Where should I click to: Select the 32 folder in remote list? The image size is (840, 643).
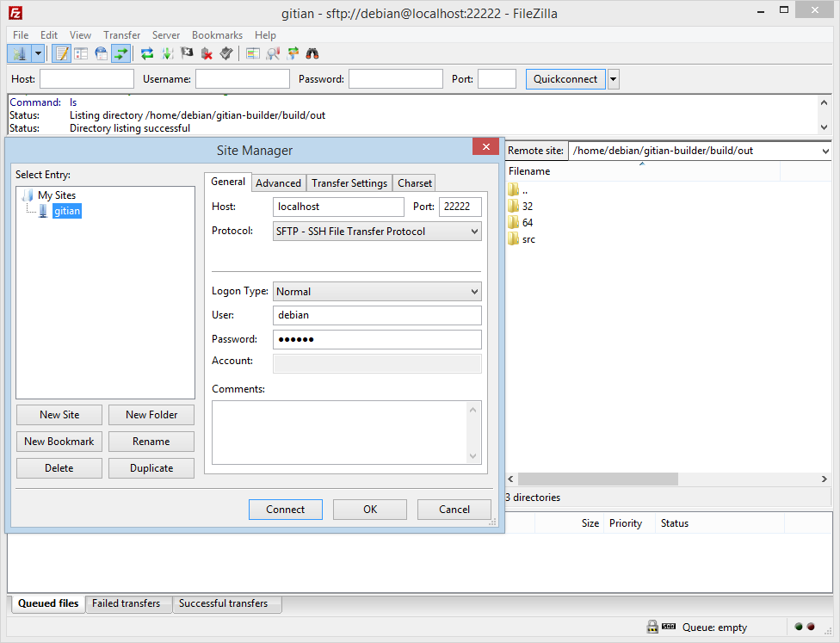click(527, 207)
